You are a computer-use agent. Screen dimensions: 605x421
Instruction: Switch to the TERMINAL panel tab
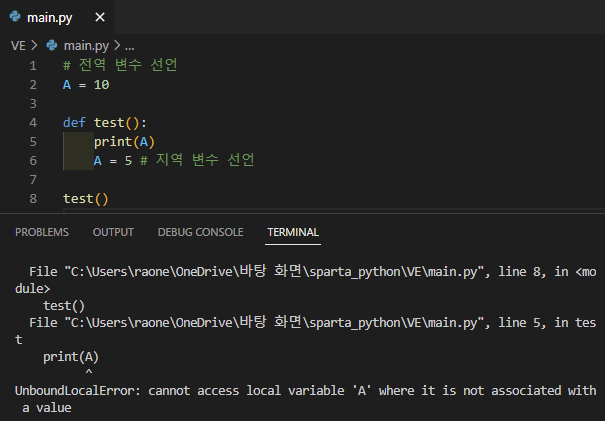click(x=293, y=232)
